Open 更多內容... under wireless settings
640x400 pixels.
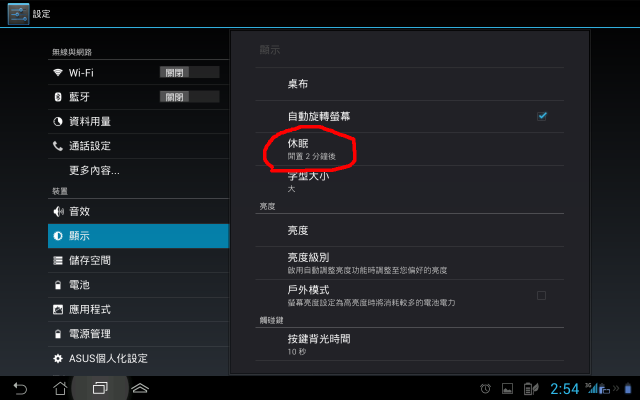click(138, 170)
